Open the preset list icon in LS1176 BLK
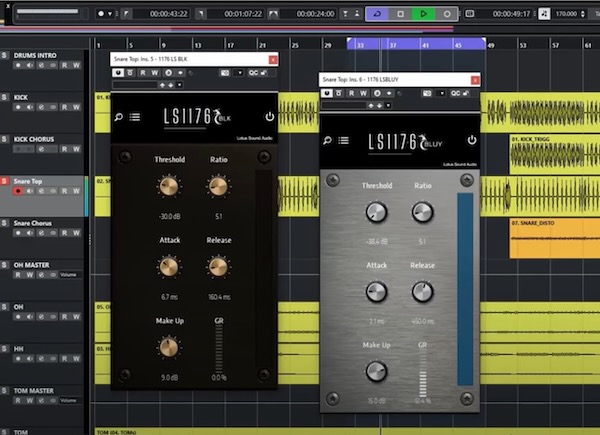This screenshot has width=600, height=435. 134,117
